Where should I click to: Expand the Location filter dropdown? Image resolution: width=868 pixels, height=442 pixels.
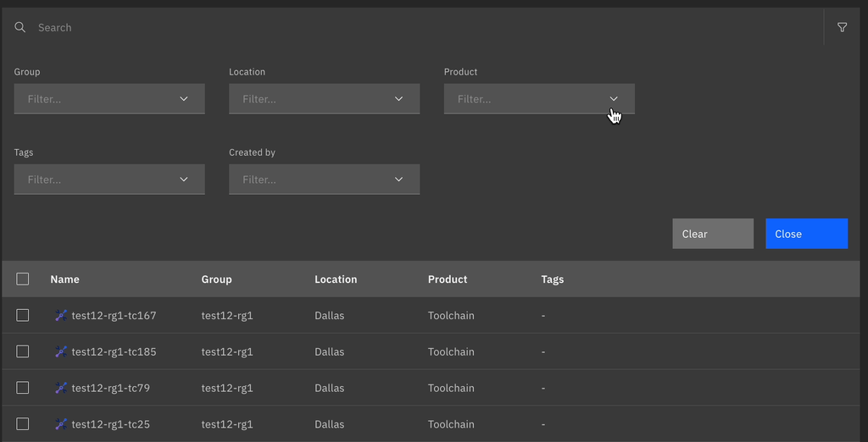pos(324,99)
